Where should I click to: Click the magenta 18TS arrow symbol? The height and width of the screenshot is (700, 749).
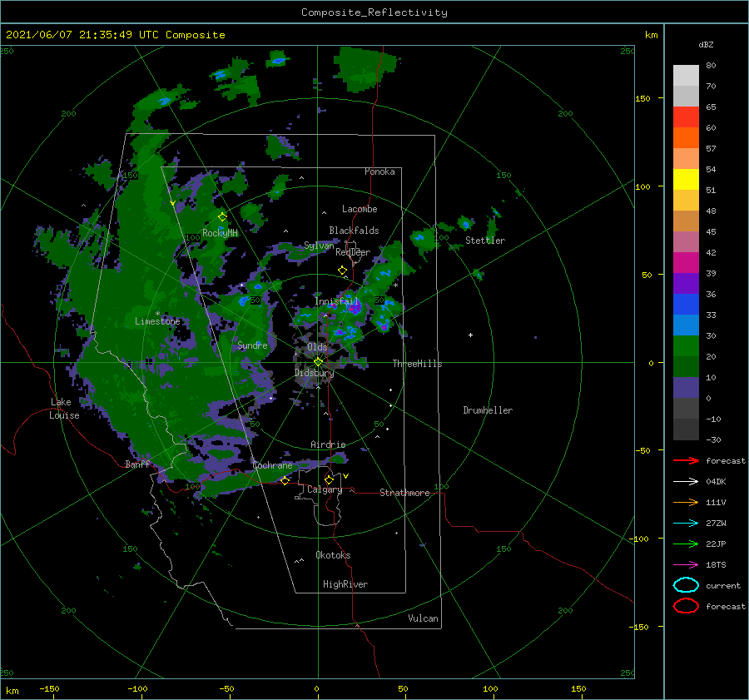point(686,565)
